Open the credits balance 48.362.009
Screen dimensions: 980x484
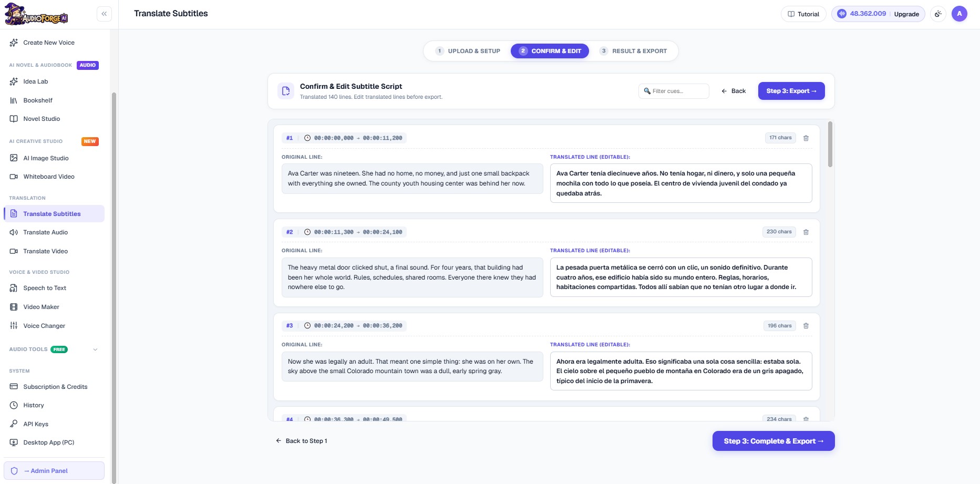tap(861, 14)
